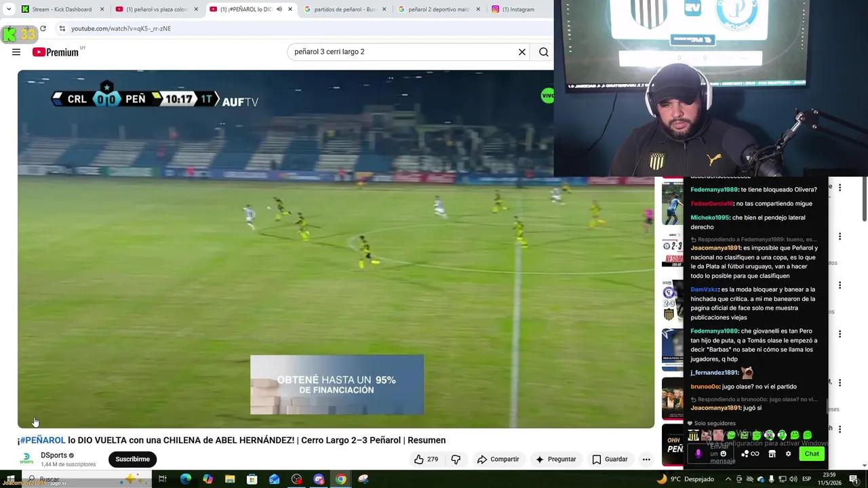Open the weather widget showing 9°C Despejado
Image resolution: width=868 pixels, height=488 pixels.
pos(685,479)
